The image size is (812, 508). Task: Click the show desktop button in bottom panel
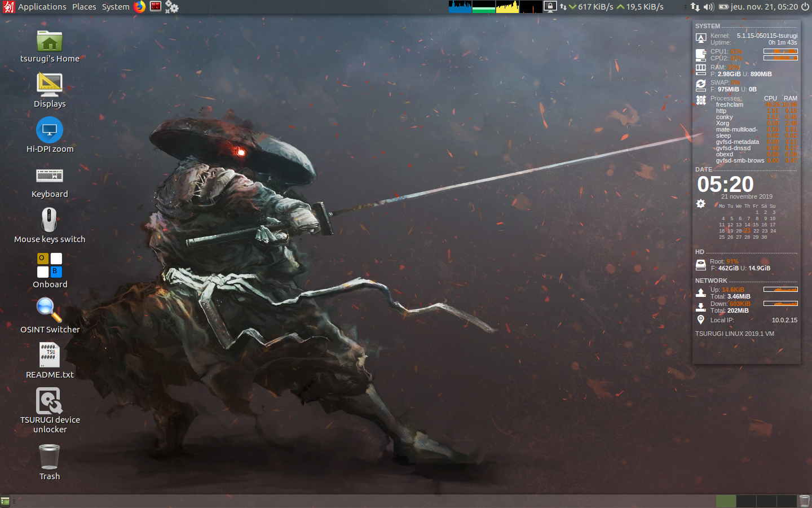pos(5,501)
